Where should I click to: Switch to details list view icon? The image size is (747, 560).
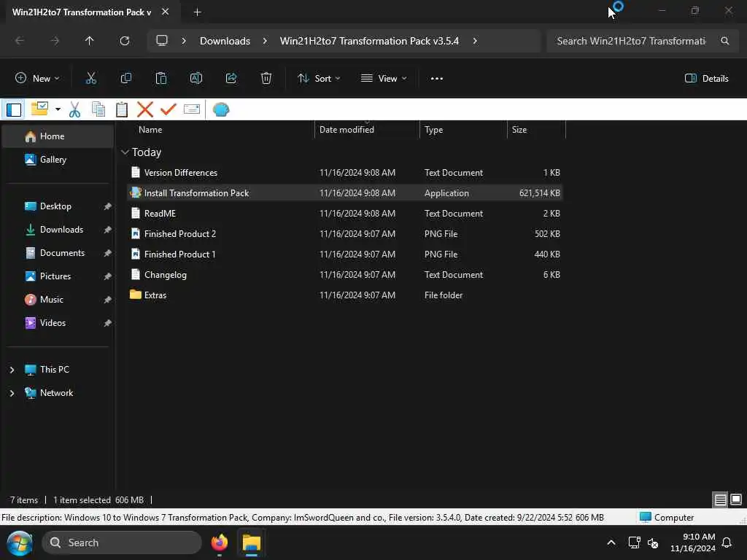pyautogui.click(x=720, y=500)
